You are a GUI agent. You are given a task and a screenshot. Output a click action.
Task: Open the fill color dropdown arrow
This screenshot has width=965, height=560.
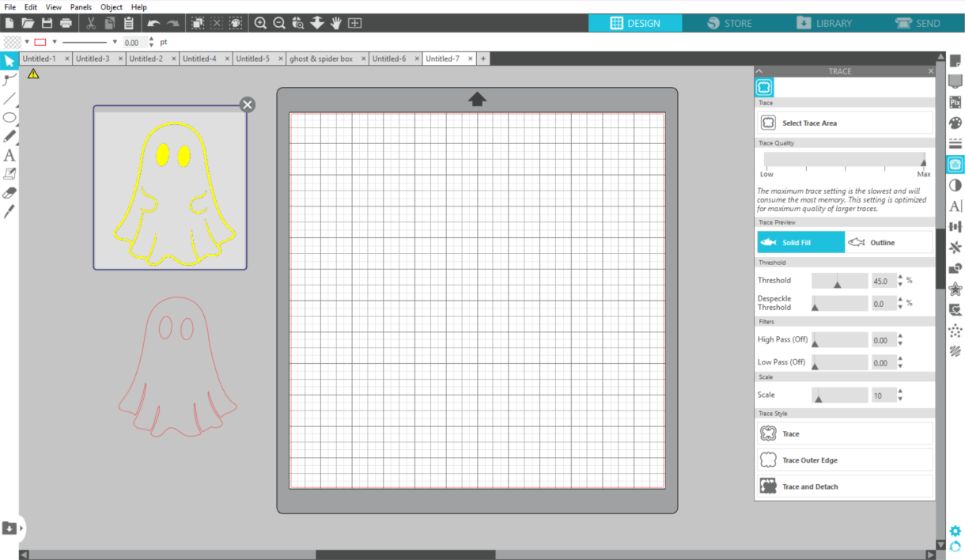(27, 42)
